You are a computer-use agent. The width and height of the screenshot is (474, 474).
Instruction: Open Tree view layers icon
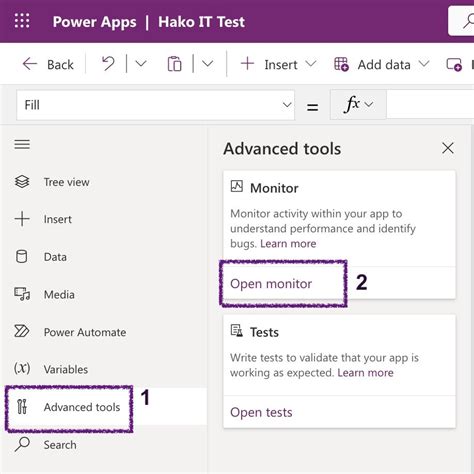tap(22, 182)
